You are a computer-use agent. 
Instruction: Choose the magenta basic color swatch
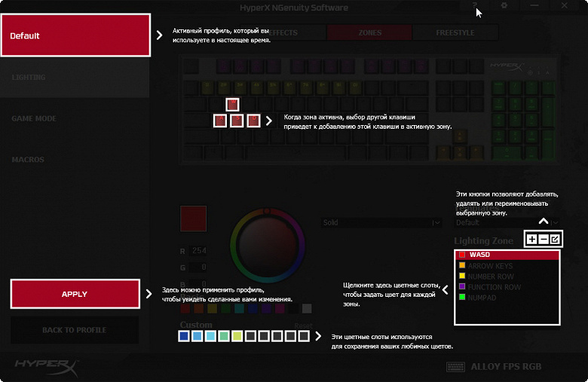pos(280,308)
